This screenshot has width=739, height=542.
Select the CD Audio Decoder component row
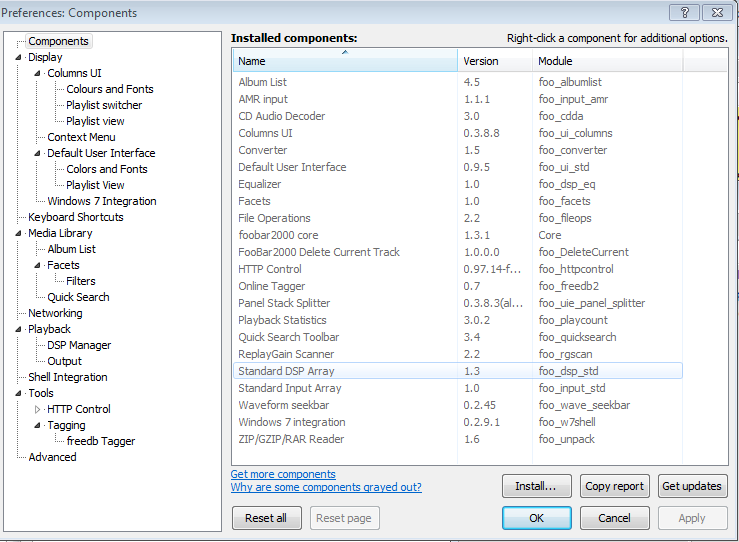tap(458, 116)
